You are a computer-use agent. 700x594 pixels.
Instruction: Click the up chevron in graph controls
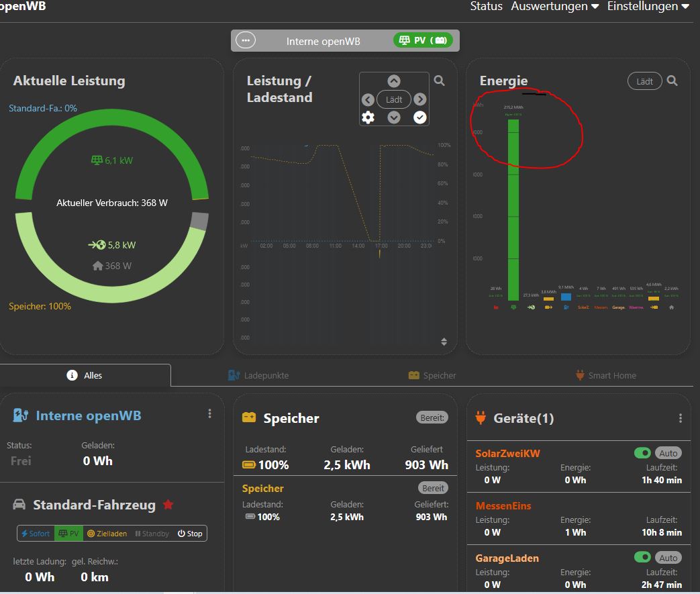(x=394, y=81)
